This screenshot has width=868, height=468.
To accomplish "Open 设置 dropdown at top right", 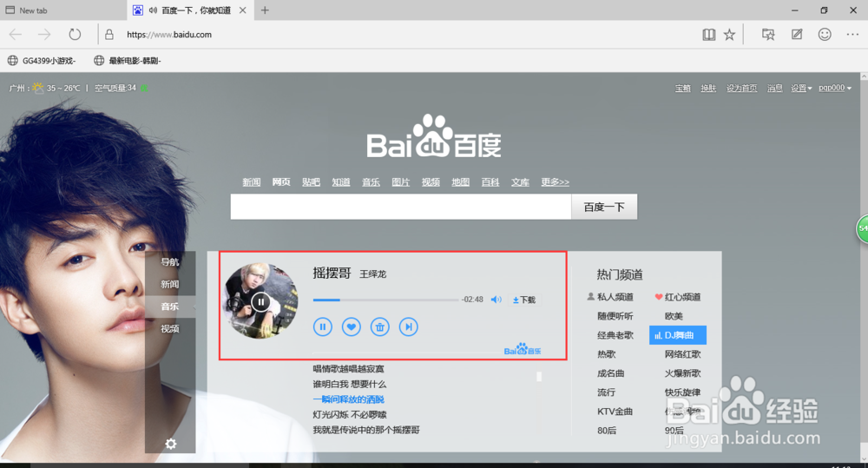I will pos(801,88).
